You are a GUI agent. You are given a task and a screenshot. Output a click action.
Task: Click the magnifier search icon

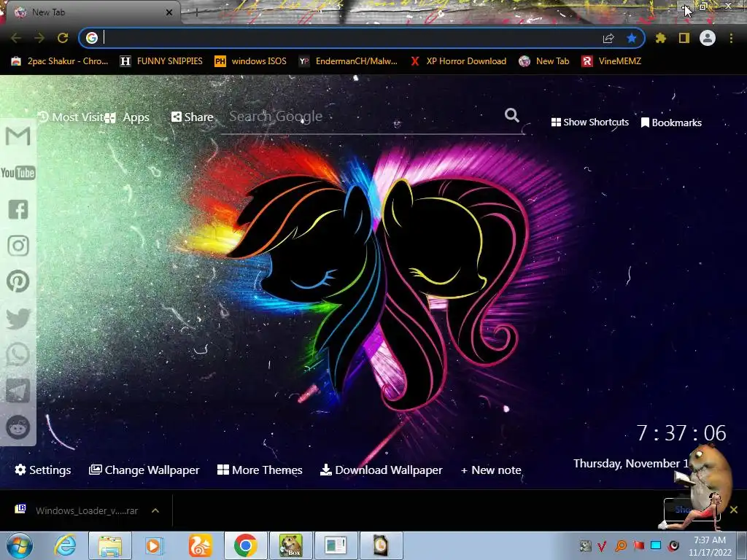tap(511, 115)
